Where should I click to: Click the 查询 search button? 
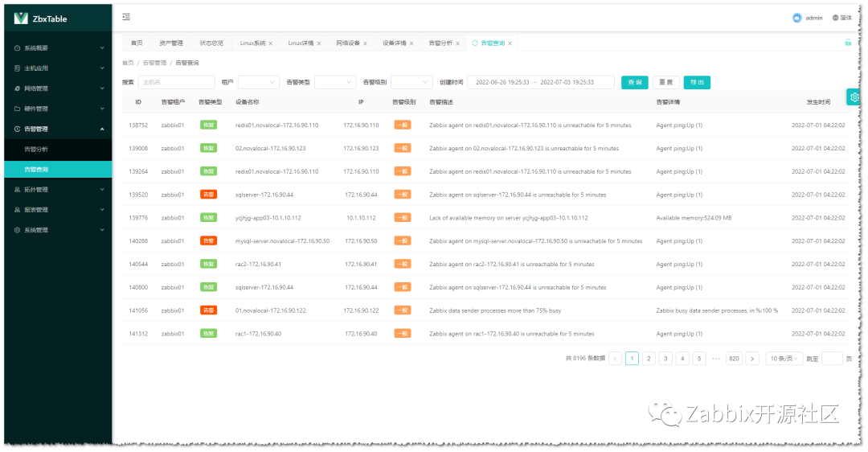[x=635, y=82]
